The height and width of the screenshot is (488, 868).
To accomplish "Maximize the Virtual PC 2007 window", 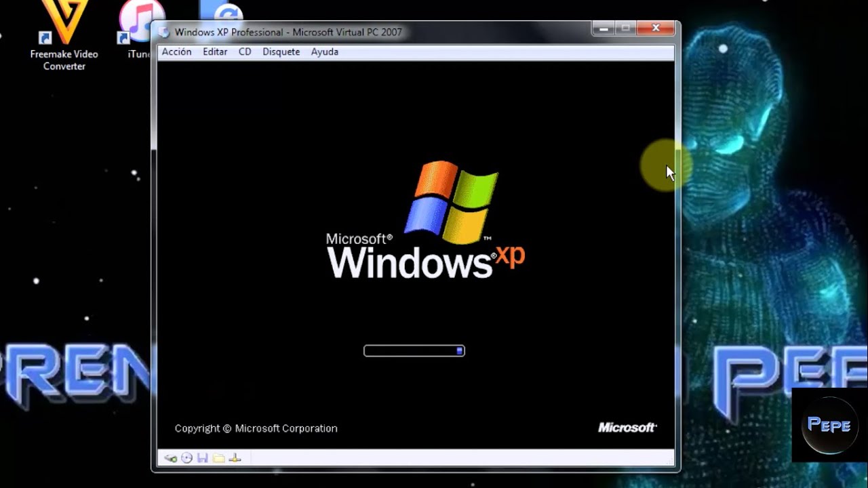I will [625, 28].
